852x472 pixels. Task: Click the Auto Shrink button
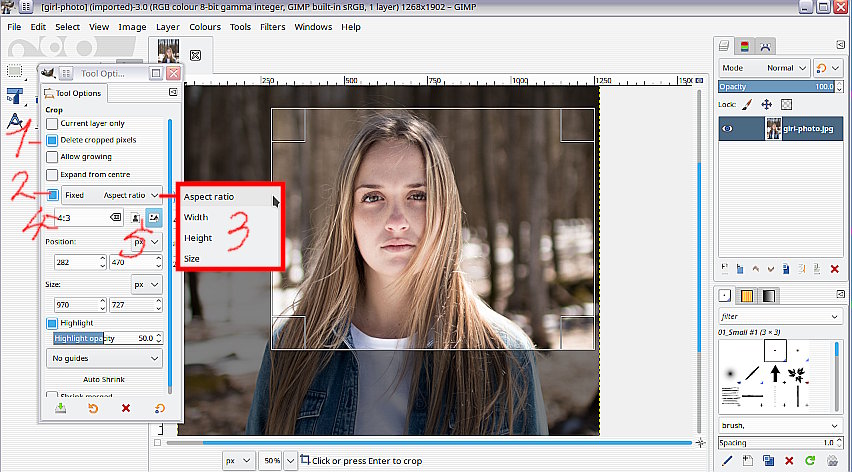(104, 380)
